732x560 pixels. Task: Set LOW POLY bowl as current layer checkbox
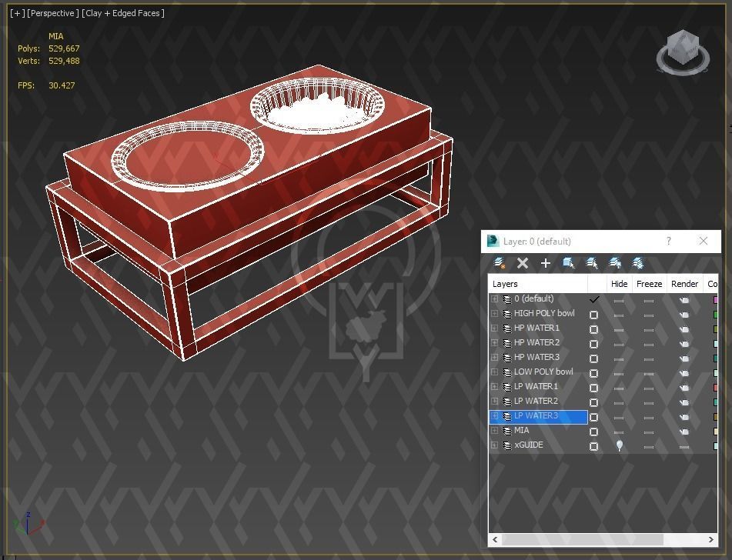[593, 373]
